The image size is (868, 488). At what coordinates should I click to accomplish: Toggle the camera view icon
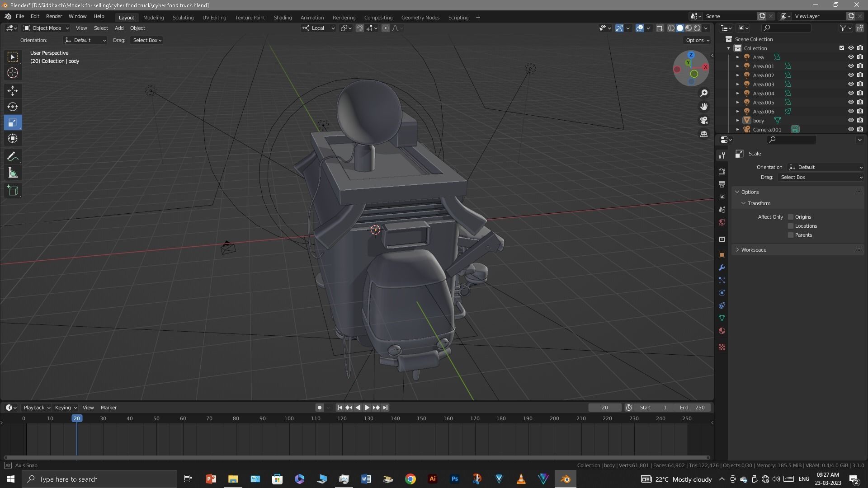tap(704, 120)
